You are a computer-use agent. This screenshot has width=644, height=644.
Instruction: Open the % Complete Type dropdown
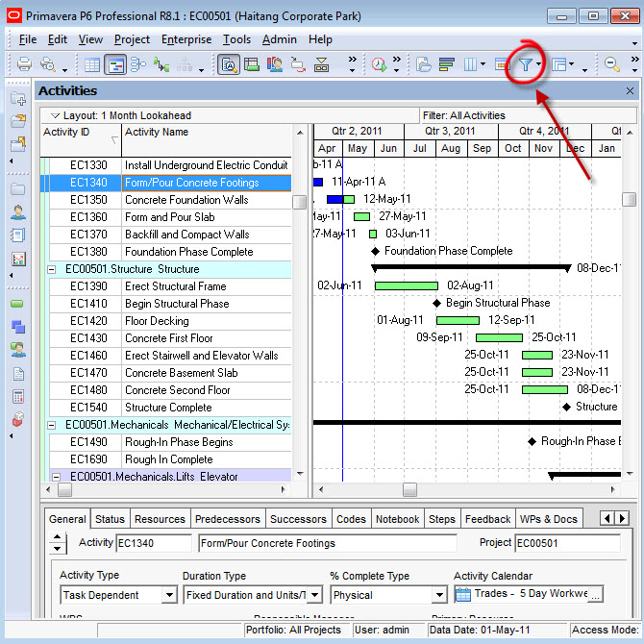pyautogui.click(x=439, y=595)
